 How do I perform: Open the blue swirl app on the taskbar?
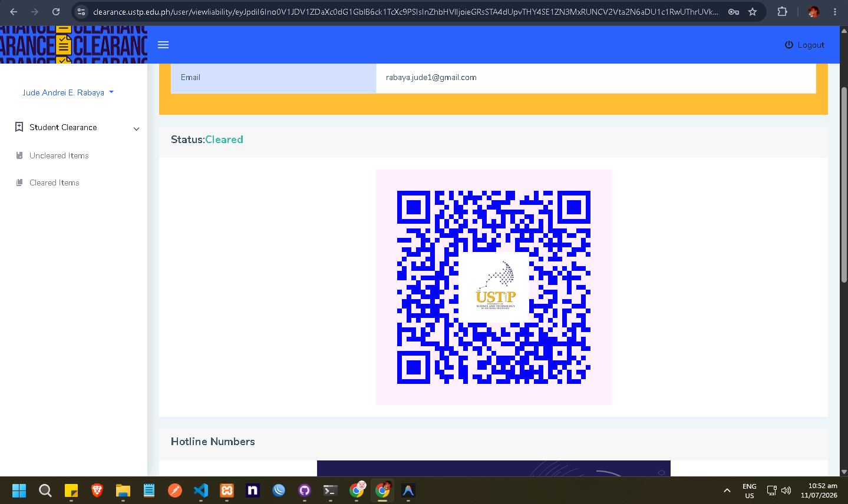279,490
